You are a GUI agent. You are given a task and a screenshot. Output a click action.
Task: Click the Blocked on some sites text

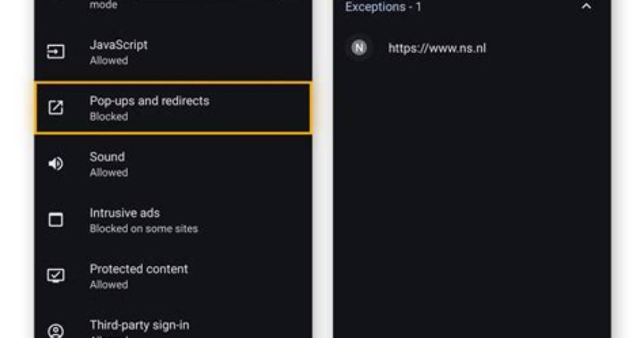[x=144, y=229]
